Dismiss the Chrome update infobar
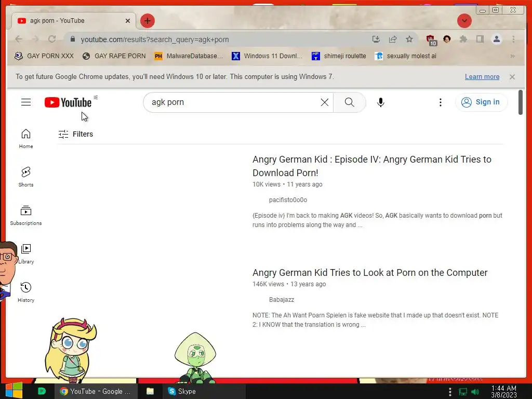Viewport: 532px width, 399px height. tap(512, 77)
